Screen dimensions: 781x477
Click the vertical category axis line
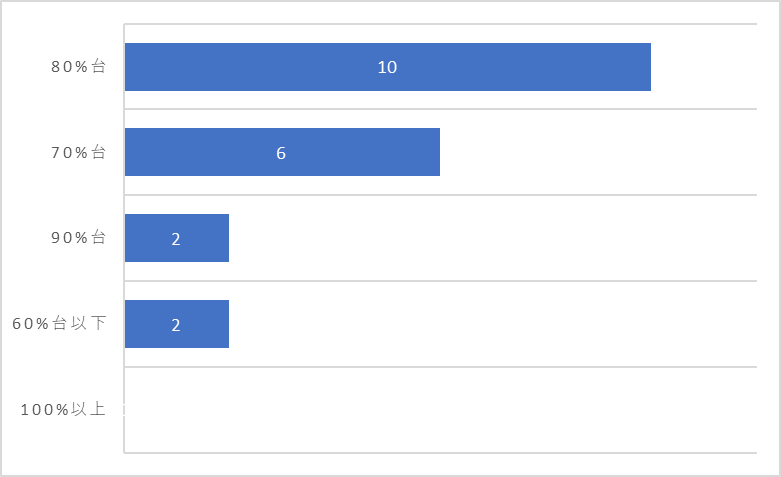pos(124,238)
